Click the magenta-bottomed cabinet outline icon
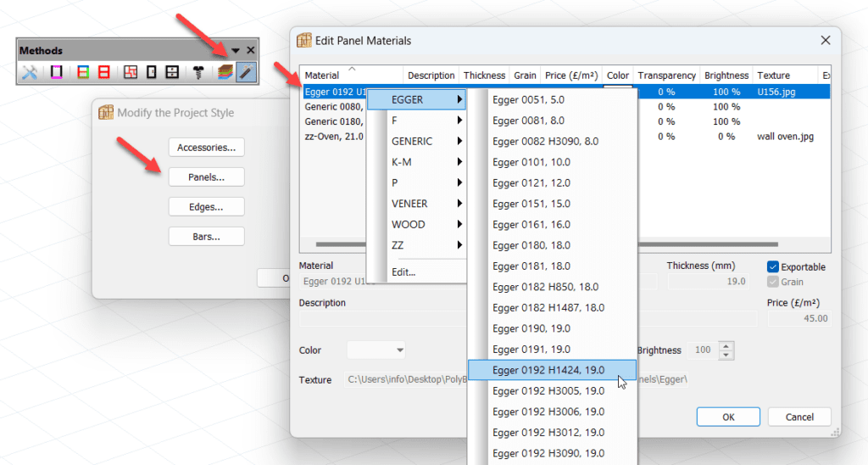 click(57, 73)
